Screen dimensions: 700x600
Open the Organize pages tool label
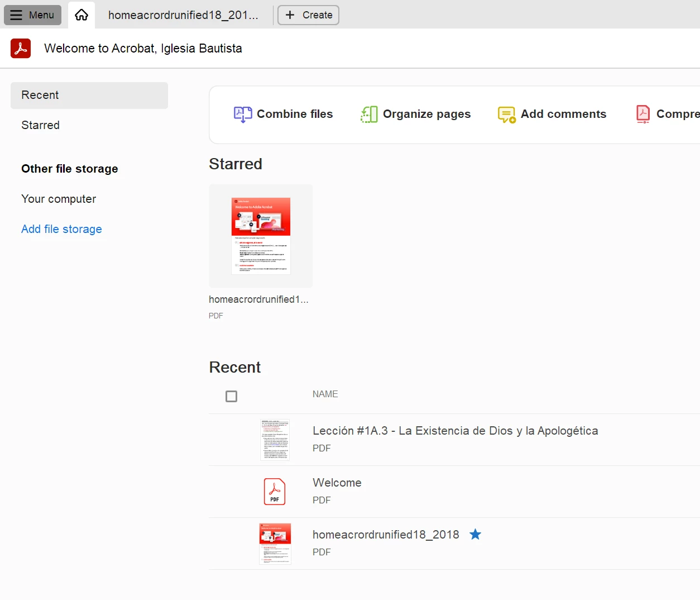pos(426,114)
